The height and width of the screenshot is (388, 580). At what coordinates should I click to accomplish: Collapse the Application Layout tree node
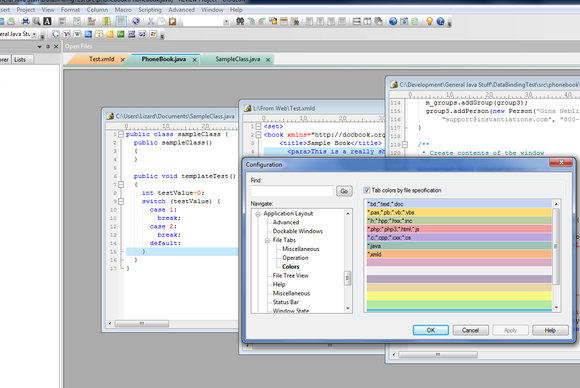258,214
